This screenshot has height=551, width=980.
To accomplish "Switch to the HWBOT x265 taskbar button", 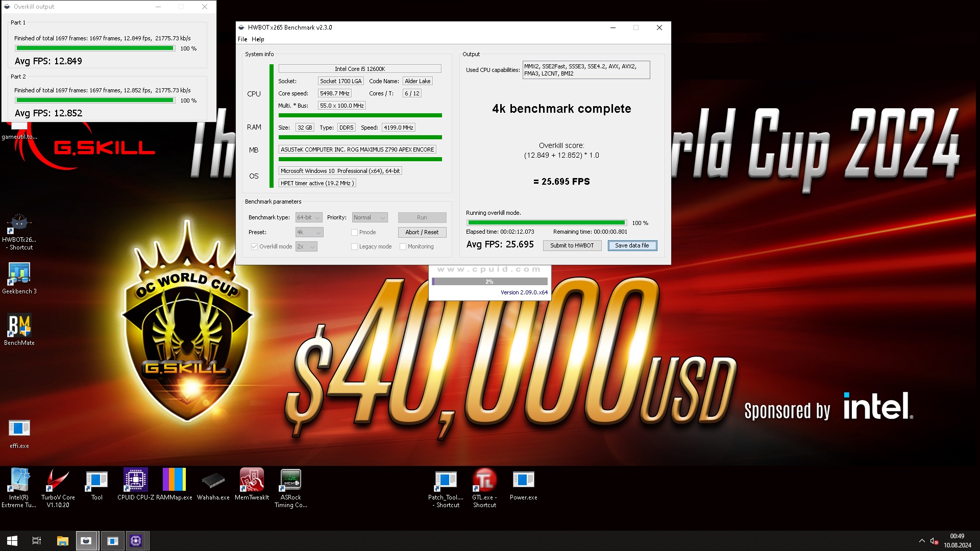I will coord(87,541).
